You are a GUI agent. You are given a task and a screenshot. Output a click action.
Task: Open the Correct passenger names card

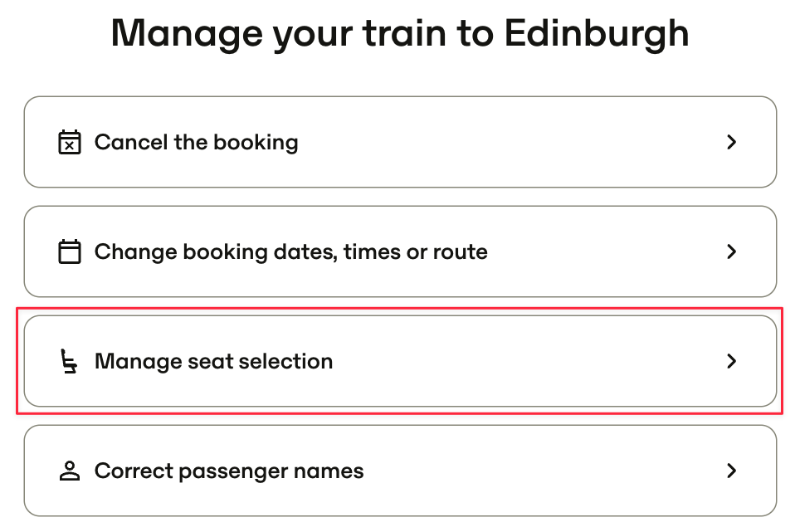click(401, 471)
